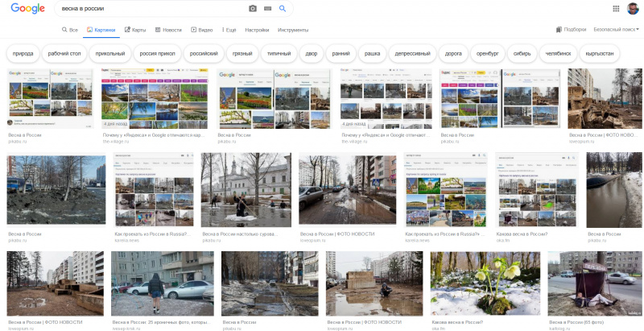Switch to the Карты tab

pos(134,30)
